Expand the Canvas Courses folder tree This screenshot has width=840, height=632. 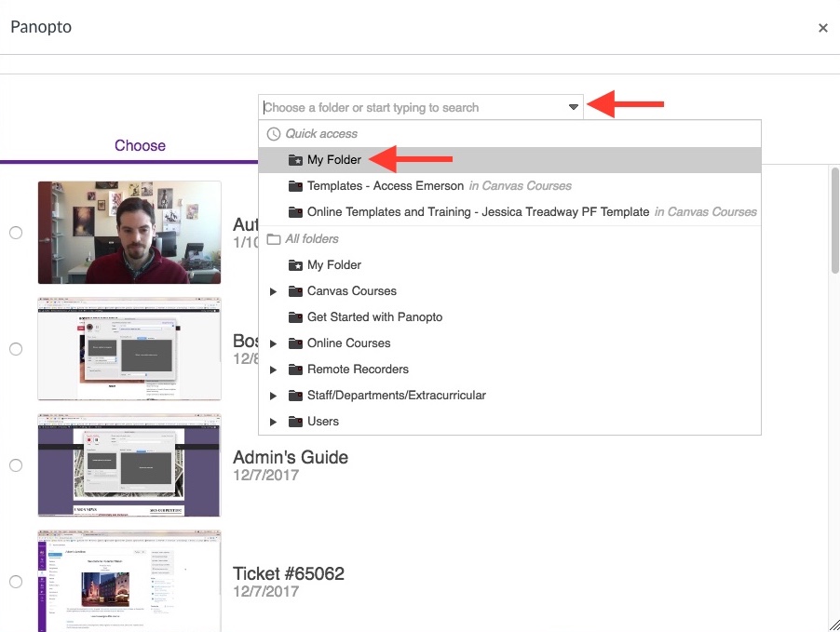[273, 291]
